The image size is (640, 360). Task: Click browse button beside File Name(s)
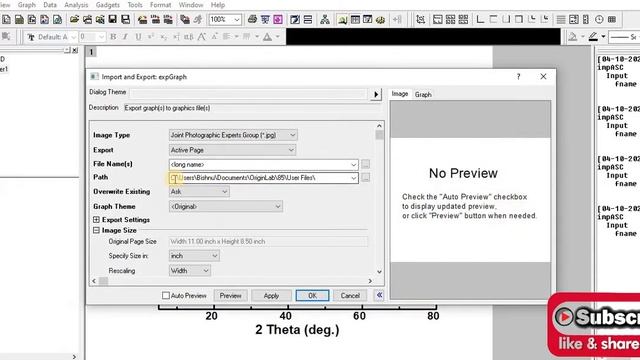point(366,164)
